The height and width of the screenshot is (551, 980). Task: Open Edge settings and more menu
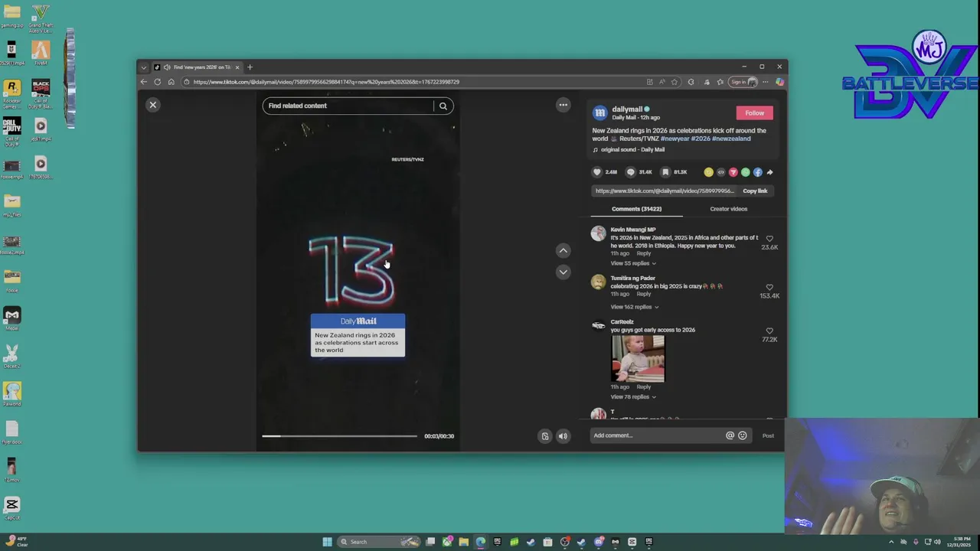[x=766, y=82]
